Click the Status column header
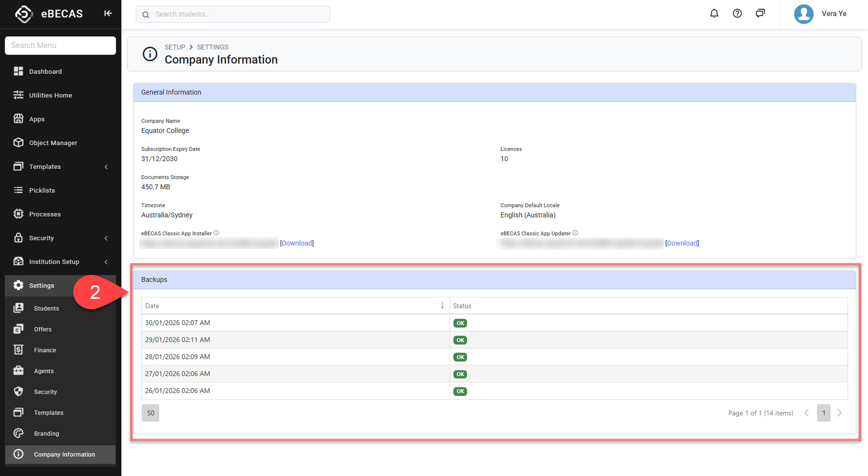868x476 pixels. click(462, 306)
